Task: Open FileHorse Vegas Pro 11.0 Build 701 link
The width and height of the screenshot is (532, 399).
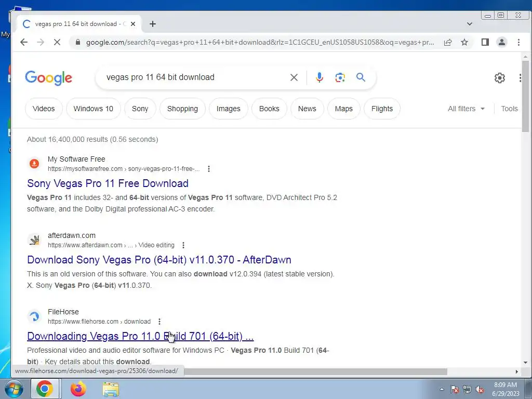Action: click(x=140, y=336)
